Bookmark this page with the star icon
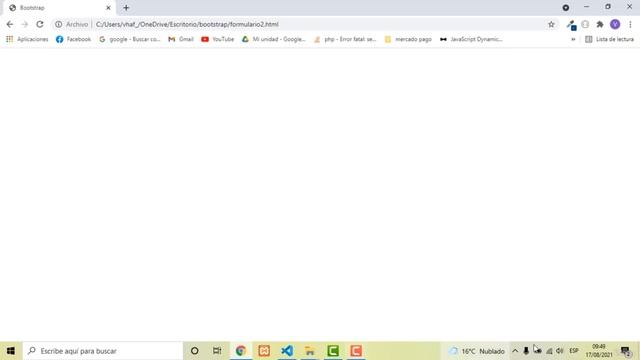This screenshot has width=640, height=360. 551,24
